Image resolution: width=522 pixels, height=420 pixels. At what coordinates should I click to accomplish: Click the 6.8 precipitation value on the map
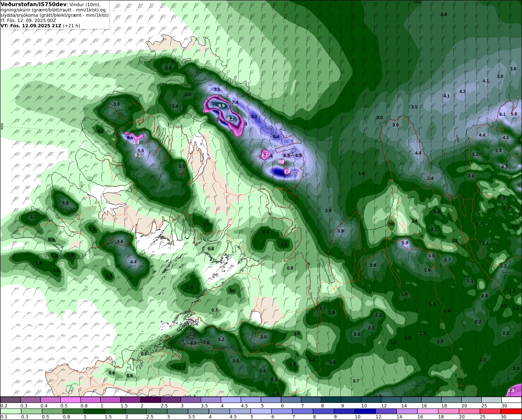click(299, 155)
